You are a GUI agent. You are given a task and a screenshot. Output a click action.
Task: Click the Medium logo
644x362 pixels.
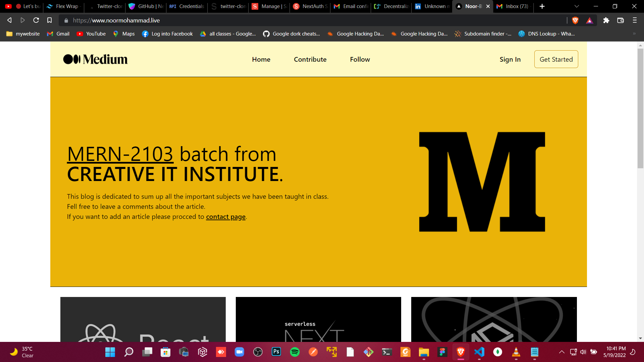pyautogui.click(x=95, y=59)
